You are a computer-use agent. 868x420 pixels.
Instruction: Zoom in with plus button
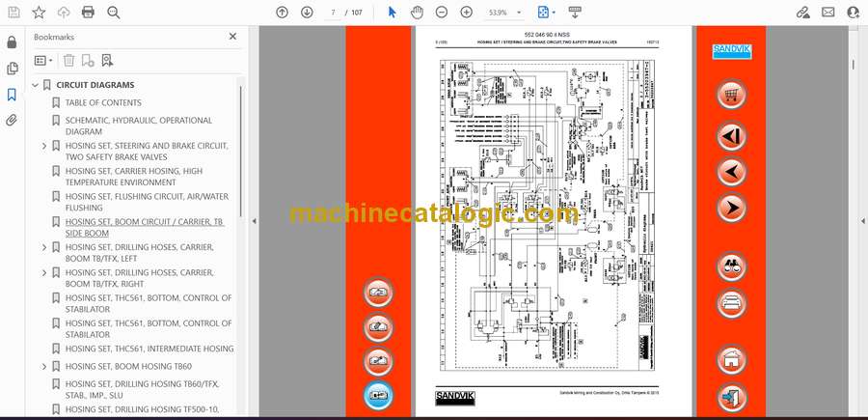467,13
